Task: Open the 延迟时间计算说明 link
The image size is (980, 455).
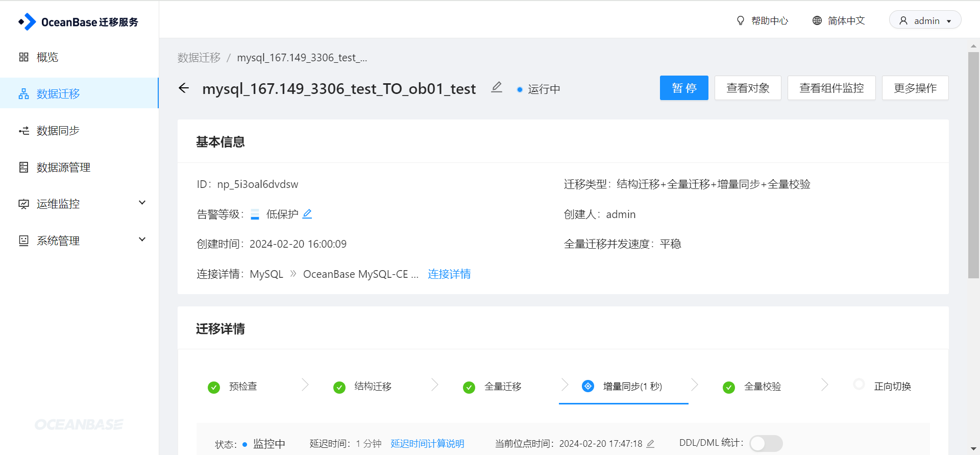Action: 427,444
